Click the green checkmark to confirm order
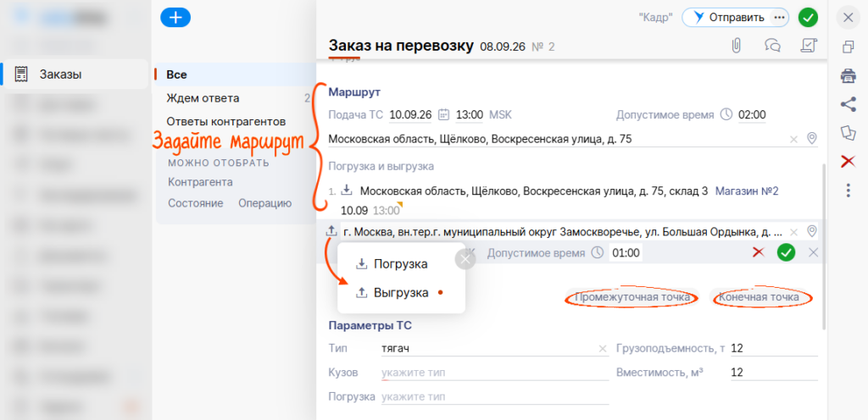Viewport: 868px width, 420px height. 808,18
